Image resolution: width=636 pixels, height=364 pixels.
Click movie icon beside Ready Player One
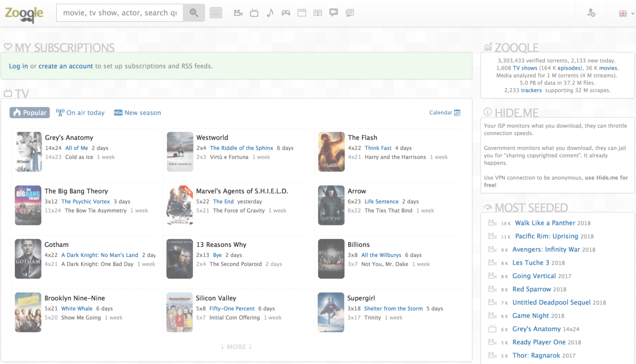[492, 342]
